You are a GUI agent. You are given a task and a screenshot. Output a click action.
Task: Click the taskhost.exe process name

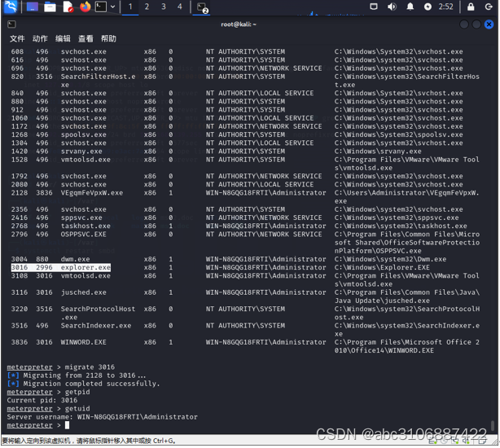click(x=86, y=226)
